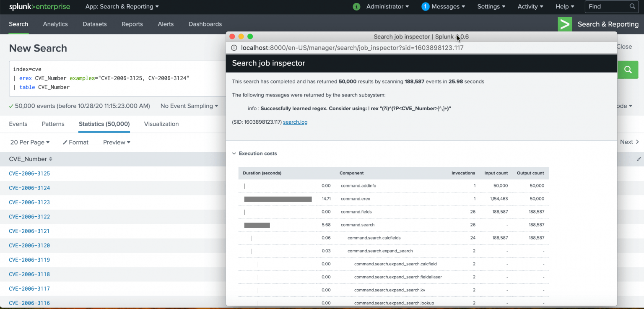Image resolution: width=644 pixels, height=309 pixels.
Task: Click the command.fields component row
Action: click(394, 212)
